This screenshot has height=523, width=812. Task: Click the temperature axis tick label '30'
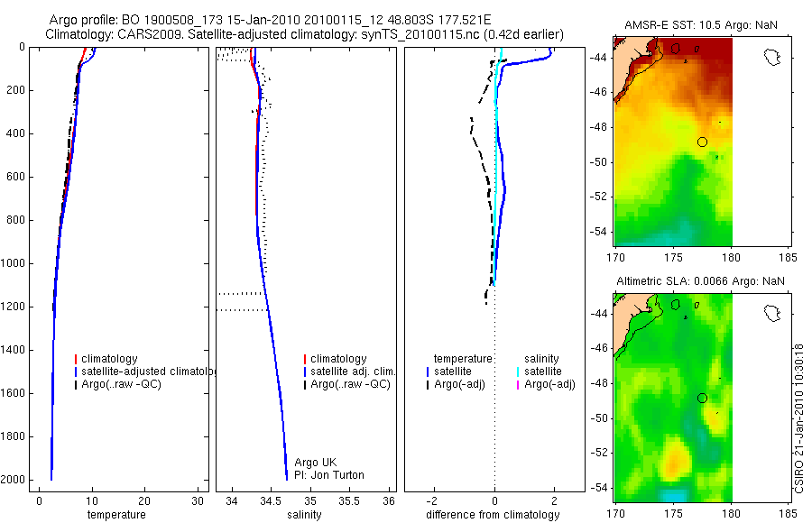tap(198, 500)
